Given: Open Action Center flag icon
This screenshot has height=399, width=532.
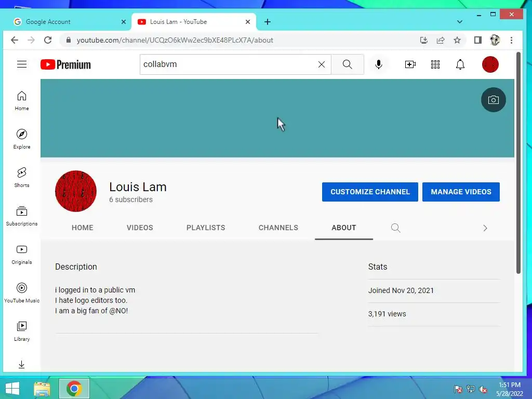Looking at the screenshot, I should pyautogui.click(x=458, y=389).
